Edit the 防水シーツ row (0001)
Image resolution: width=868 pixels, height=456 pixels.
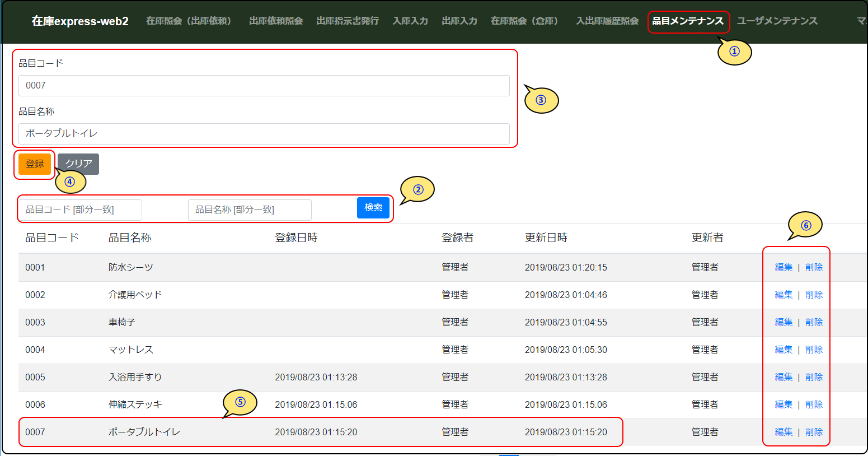click(x=783, y=268)
